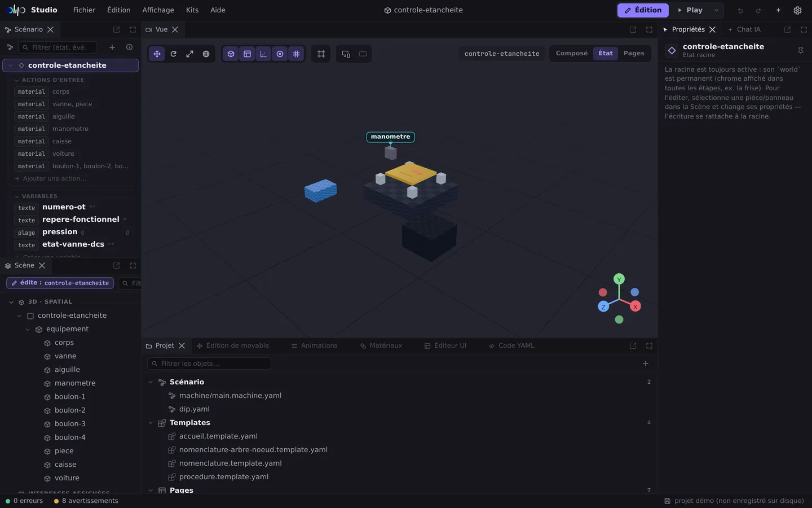Select the rotate tool in the view toolbar
The width and height of the screenshot is (812, 508).
tap(173, 54)
